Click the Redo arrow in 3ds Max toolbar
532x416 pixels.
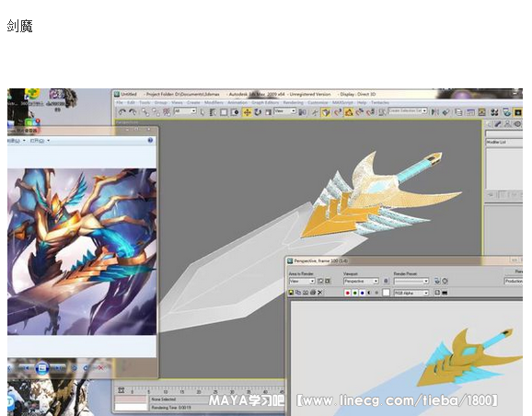pos(133,111)
